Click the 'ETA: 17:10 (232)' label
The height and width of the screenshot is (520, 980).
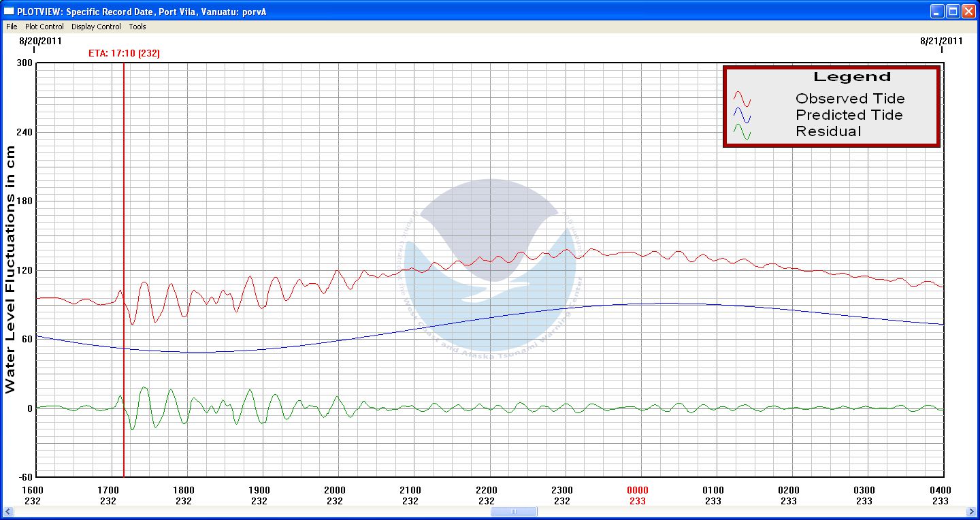[125, 53]
